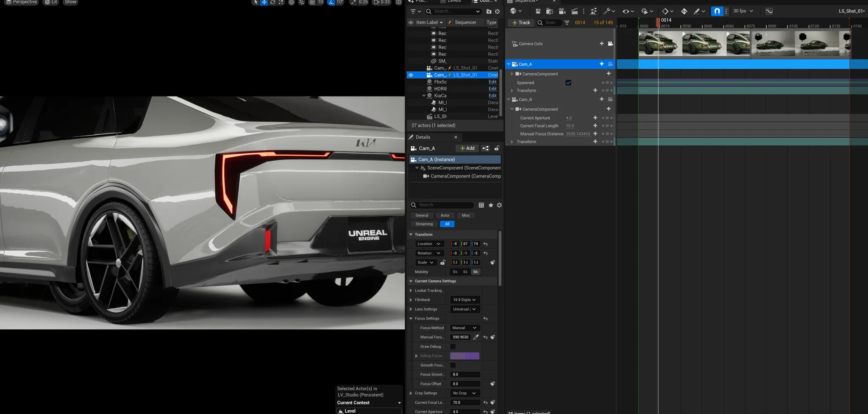
Task: Click Browse to sequence asset icon
Action: (550, 11)
